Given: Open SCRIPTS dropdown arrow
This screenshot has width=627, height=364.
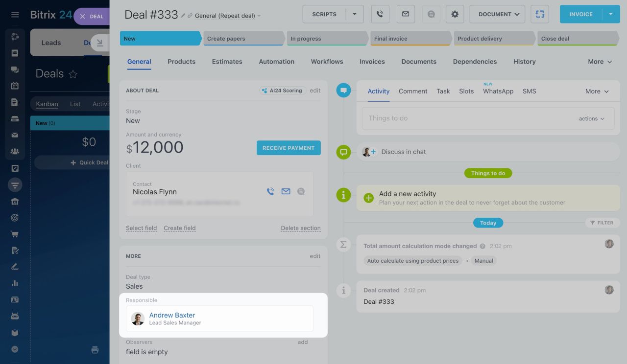Looking at the screenshot, I should [355, 14].
